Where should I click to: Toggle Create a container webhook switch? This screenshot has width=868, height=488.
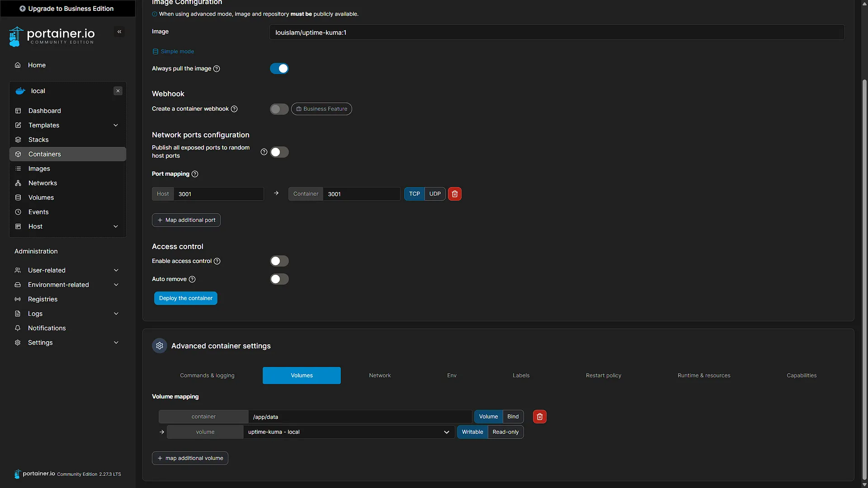279,109
